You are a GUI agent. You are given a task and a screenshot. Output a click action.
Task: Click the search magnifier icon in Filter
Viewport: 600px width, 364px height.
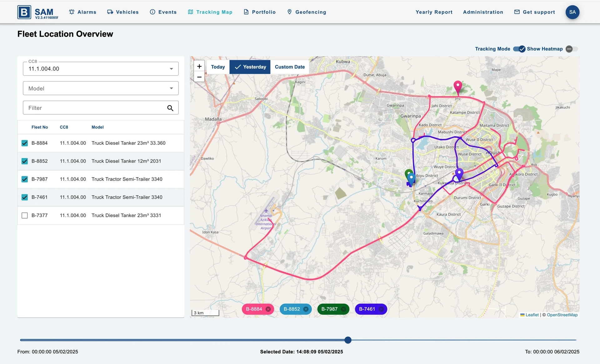(170, 108)
